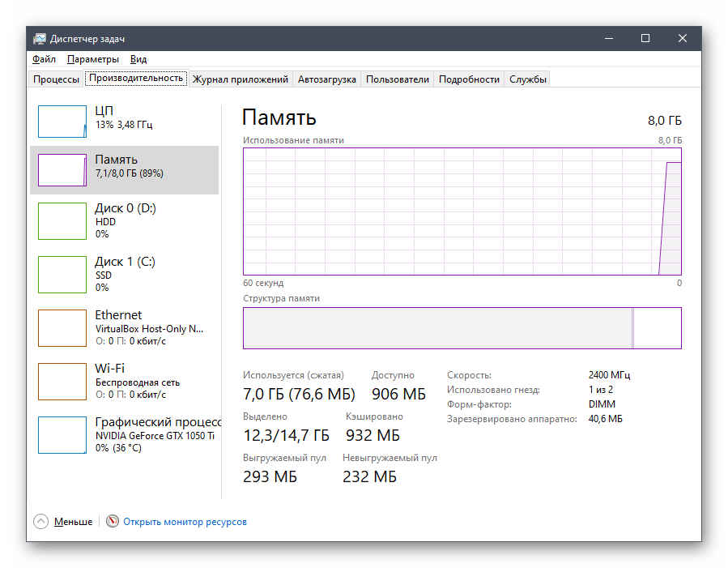The image size is (728, 568).
Task: Go to the Автозагрузка tab
Action: (326, 79)
